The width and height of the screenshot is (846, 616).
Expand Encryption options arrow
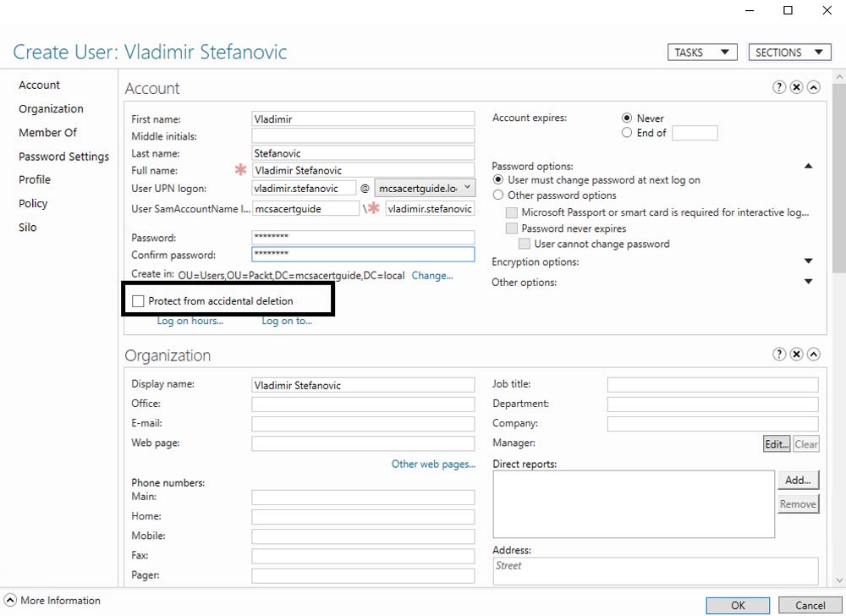tap(808, 262)
